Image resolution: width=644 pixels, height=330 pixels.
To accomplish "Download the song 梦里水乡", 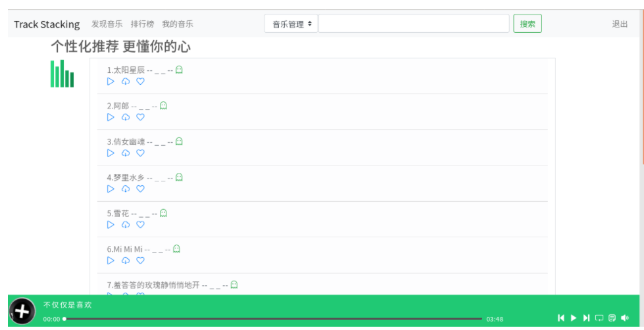I will pyautogui.click(x=126, y=189).
